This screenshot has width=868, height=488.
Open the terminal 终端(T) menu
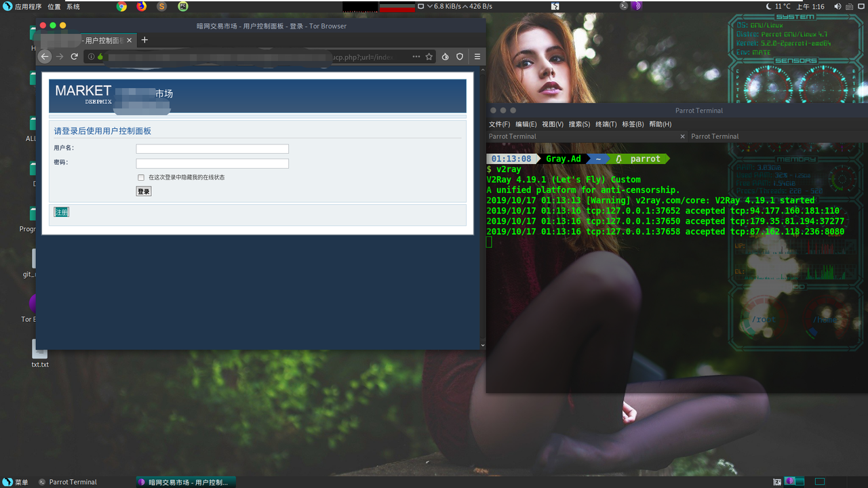click(x=606, y=124)
